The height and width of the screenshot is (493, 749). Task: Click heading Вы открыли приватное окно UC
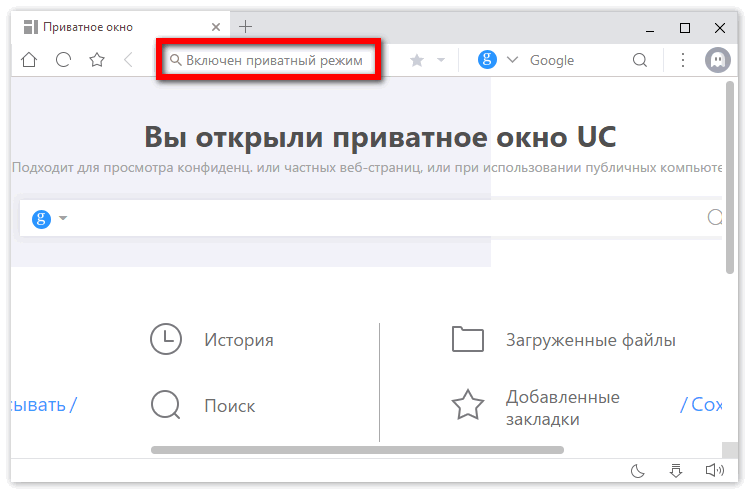[x=380, y=137]
